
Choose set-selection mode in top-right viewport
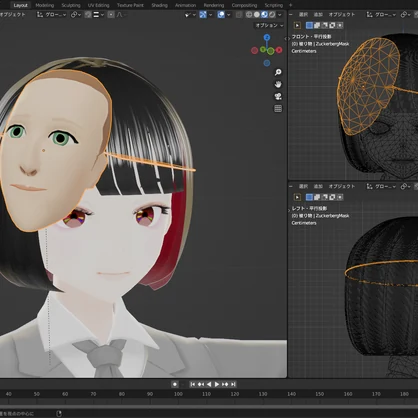(309, 25)
